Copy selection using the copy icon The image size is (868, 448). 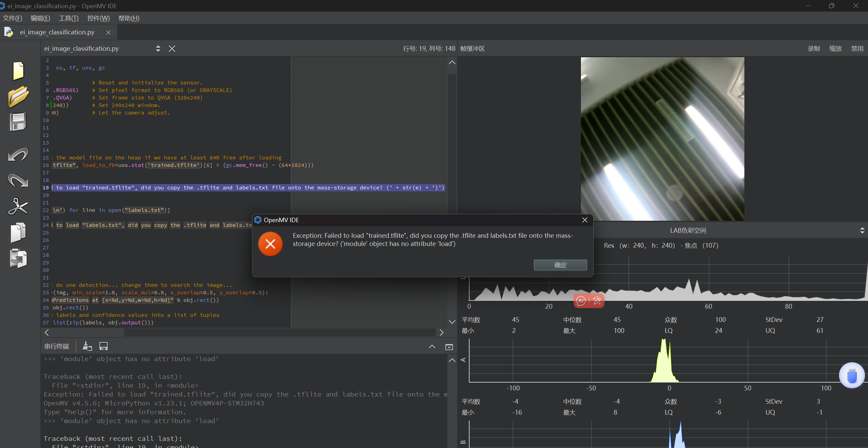(x=18, y=233)
